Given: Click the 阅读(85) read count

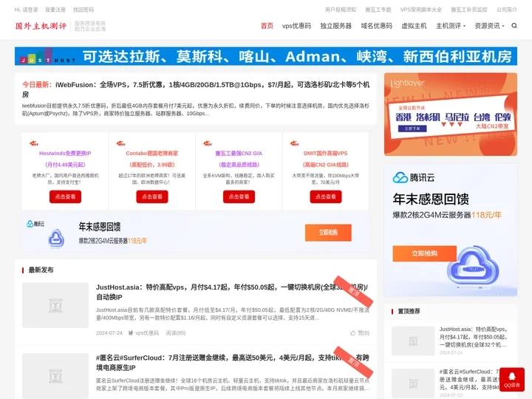Looking at the screenshot, I should pos(175,332).
